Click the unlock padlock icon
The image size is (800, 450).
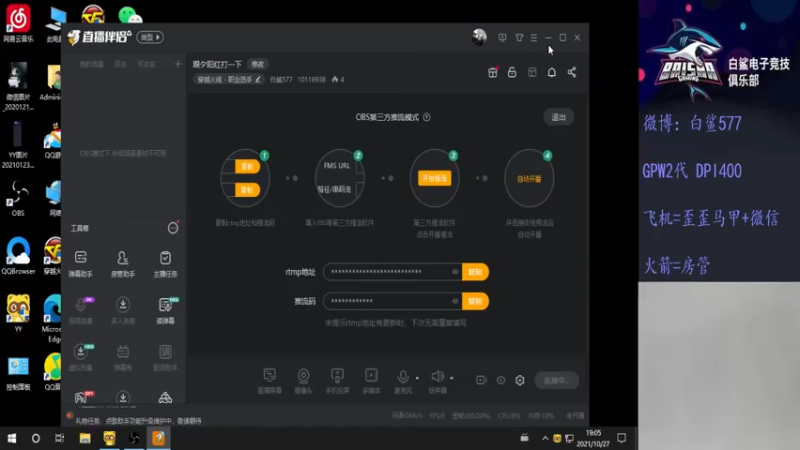tap(512, 72)
